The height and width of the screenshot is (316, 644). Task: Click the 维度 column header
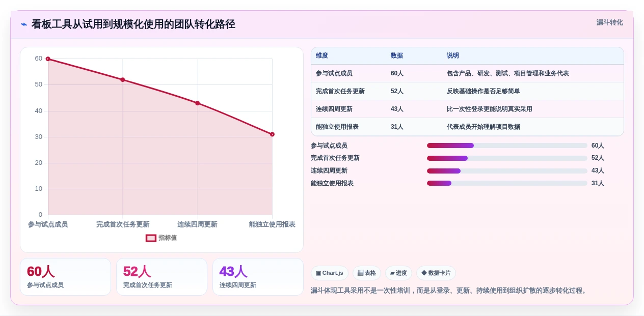click(322, 56)
